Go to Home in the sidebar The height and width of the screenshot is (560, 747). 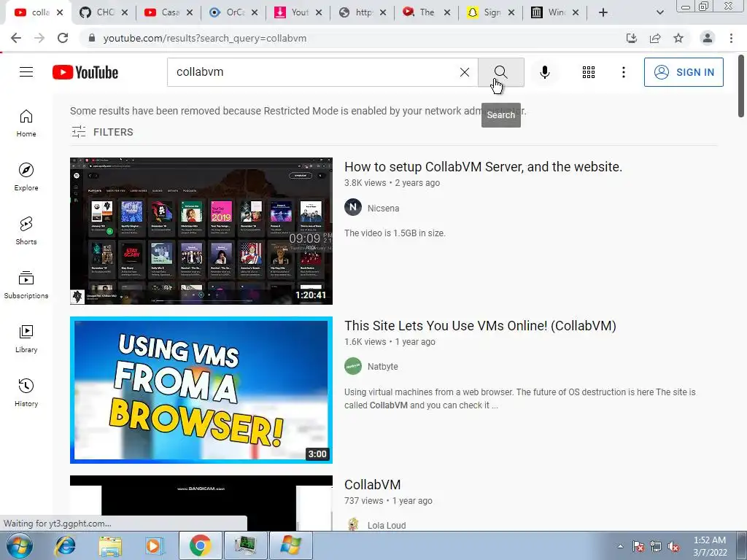[26, 123]
